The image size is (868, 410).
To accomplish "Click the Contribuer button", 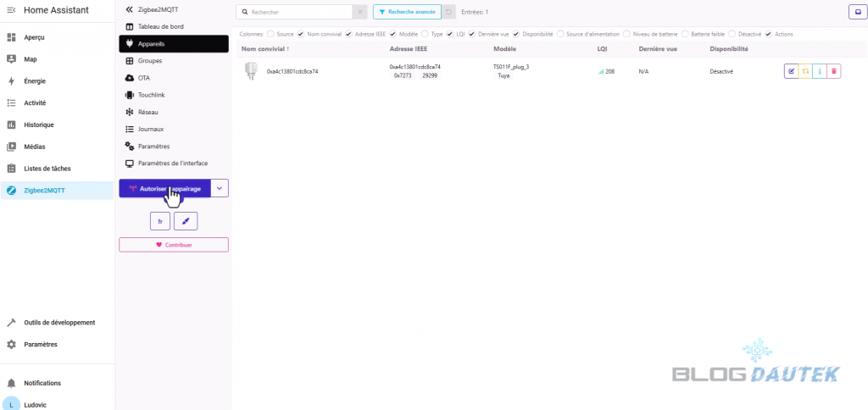I will pos(174,245).
